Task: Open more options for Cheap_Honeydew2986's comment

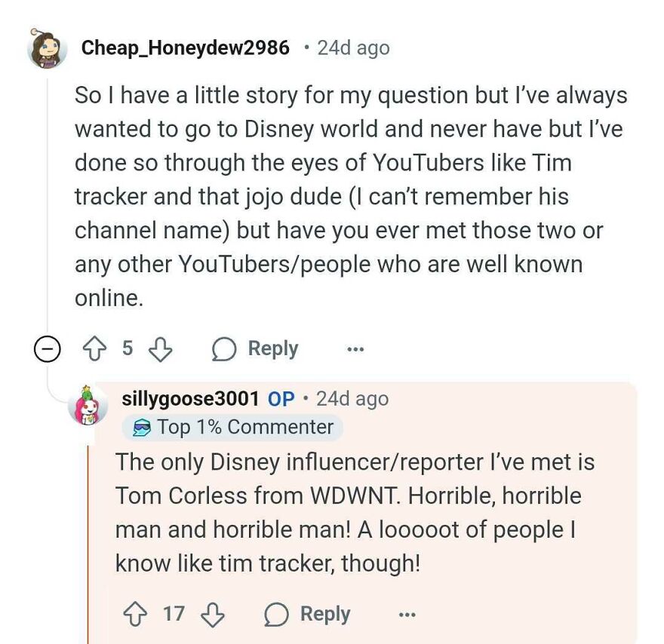Action: point(355,348)
